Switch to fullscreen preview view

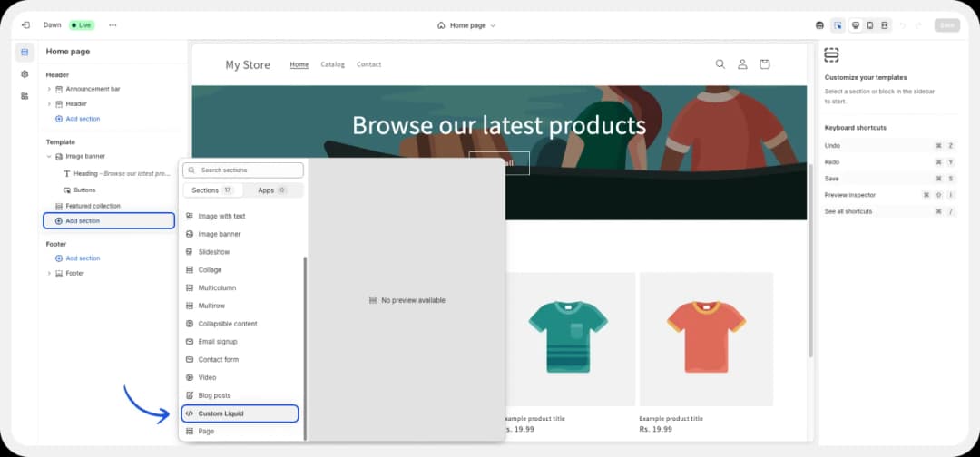[885, 25]
